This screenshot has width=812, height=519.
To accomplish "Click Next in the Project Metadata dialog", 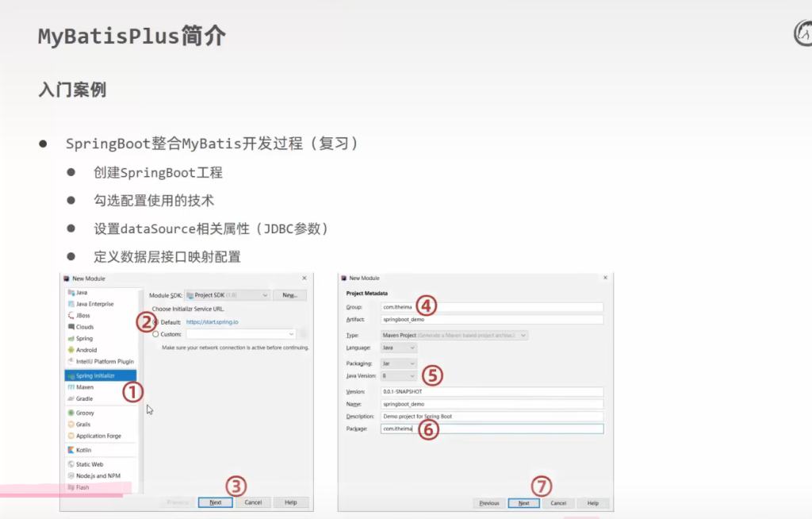I will pyautogui.click(x=523, y=503).
